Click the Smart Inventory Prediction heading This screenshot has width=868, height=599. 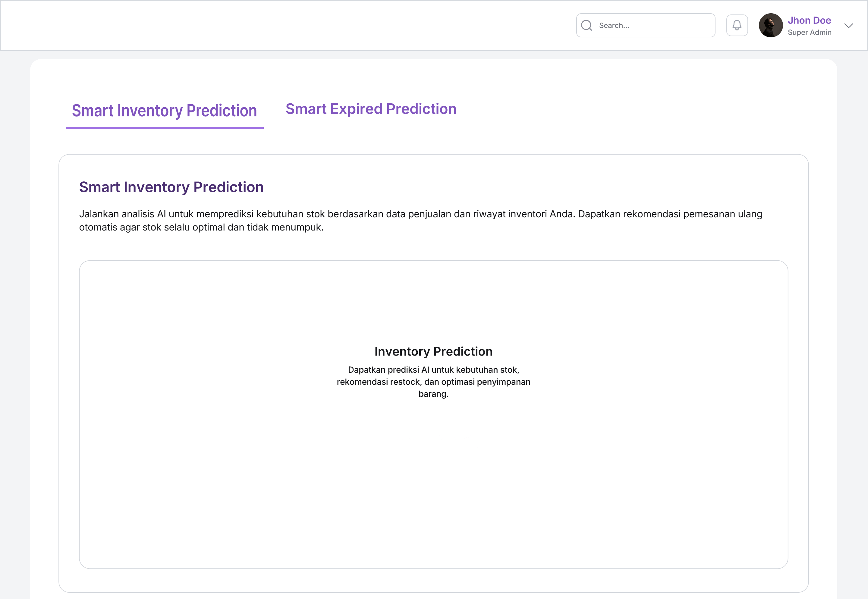(x=171, y=187)
